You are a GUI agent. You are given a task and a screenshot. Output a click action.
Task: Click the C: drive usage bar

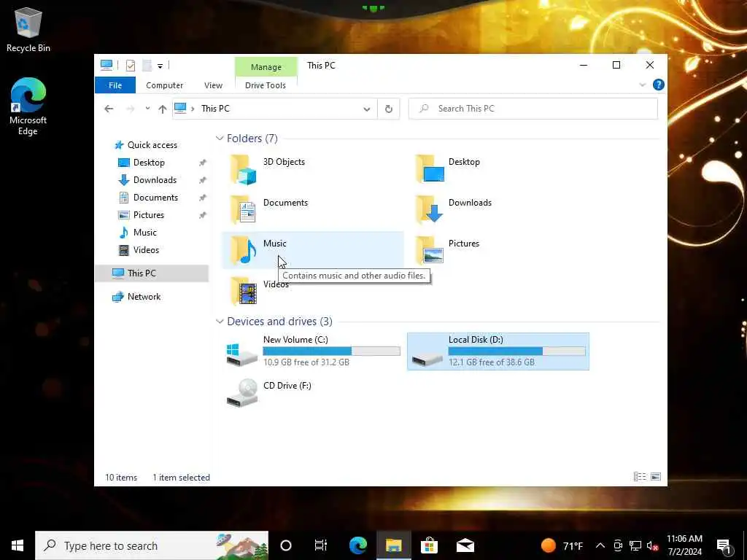(x=332, y=351)
